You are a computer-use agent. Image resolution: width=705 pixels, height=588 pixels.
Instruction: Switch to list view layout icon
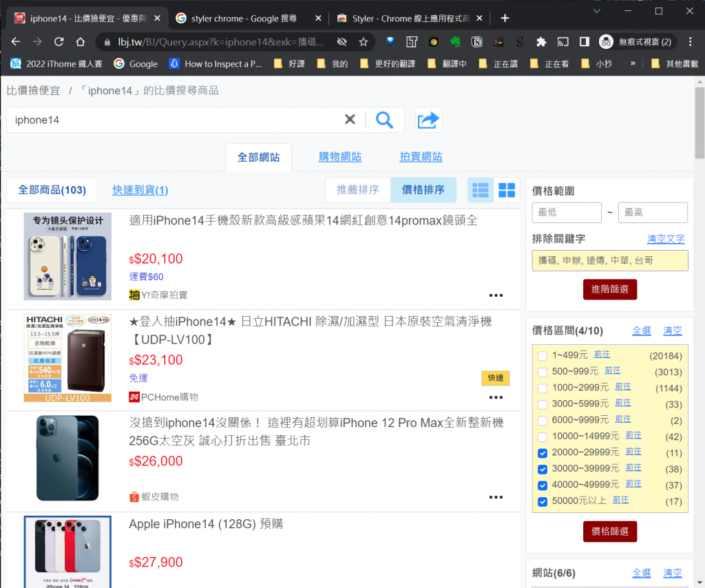coord(480,190)
